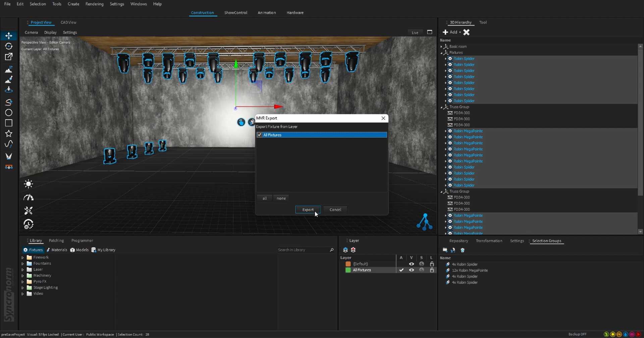644x338 pixels.
Task: Click the delete layer icon
Action: 353,250
